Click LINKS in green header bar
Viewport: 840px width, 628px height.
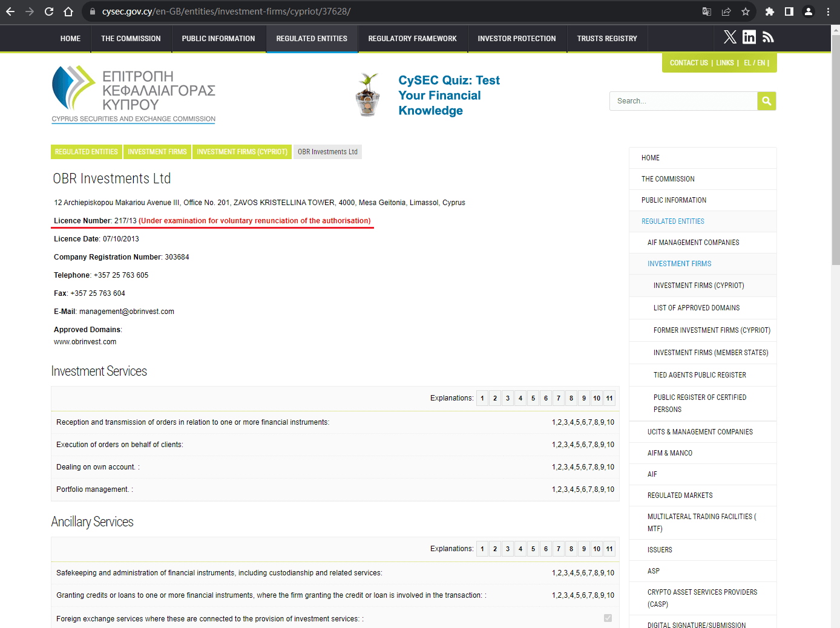725,63
